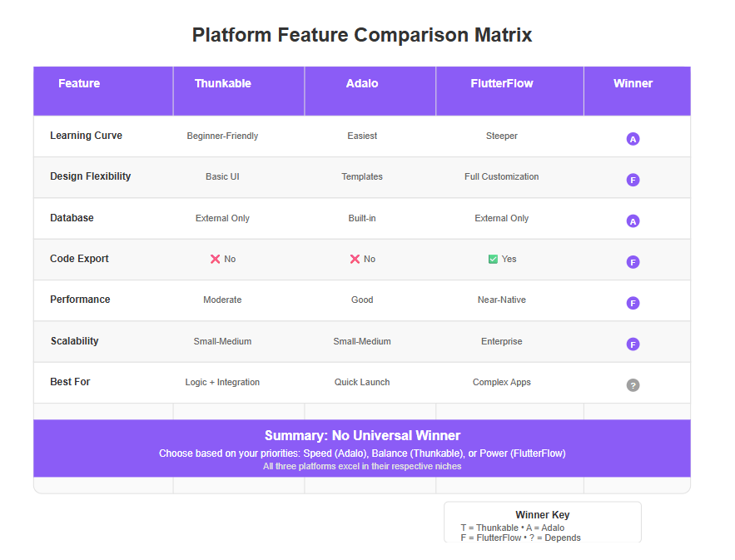735x560 pixels.
Task: Click the Design Flexibility winner badge F
Action: [633, 180]
